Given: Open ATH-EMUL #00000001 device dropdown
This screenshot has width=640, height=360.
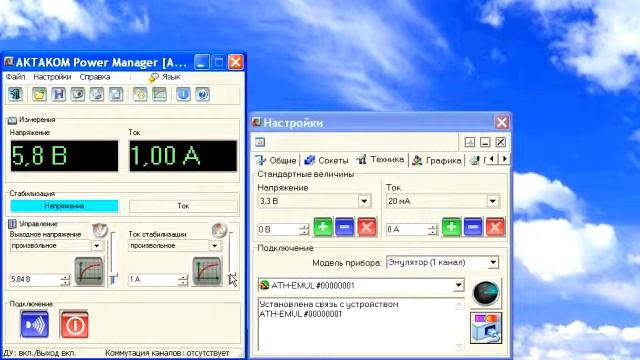Looking at the screenshot, I should pos(459,285).
